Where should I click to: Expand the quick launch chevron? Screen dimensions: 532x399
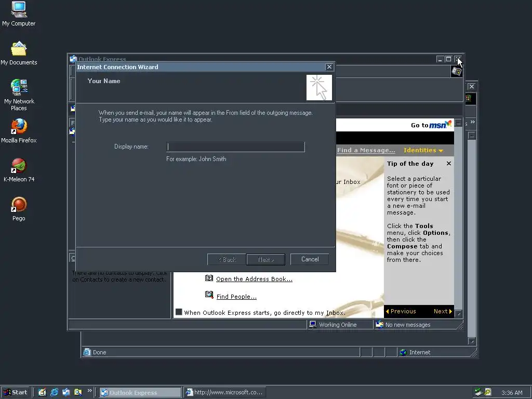(x=89, y=391)
